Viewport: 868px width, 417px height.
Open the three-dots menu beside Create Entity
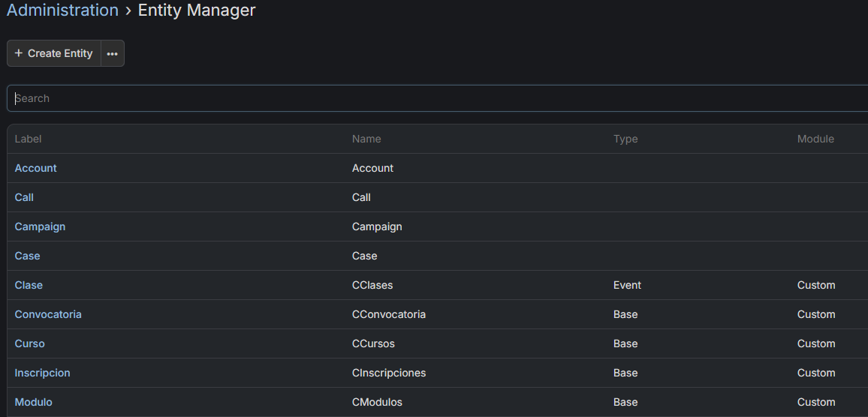[x=112, y=54]
